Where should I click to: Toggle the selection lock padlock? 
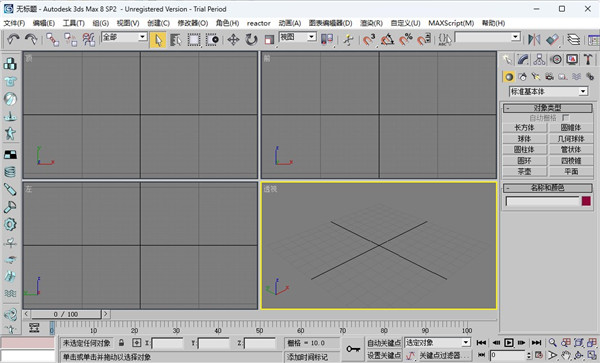pyautogui.click(x=121, y=343)
